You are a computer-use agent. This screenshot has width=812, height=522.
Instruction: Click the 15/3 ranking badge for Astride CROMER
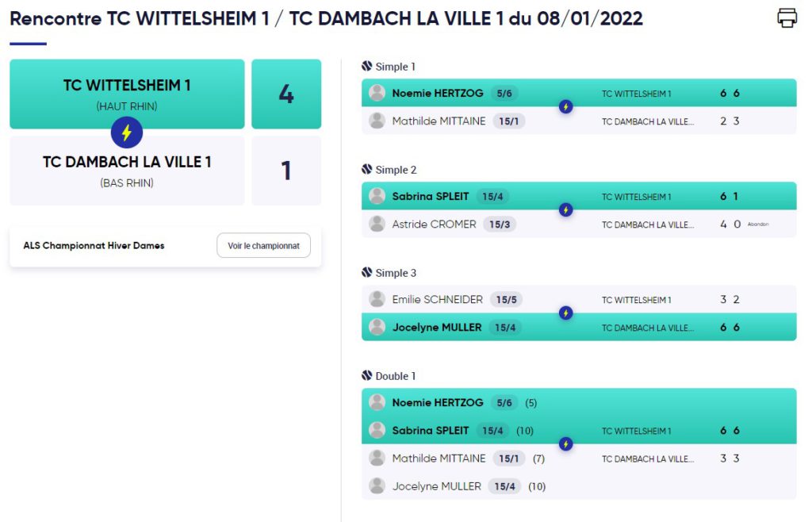tap(500, 225)
